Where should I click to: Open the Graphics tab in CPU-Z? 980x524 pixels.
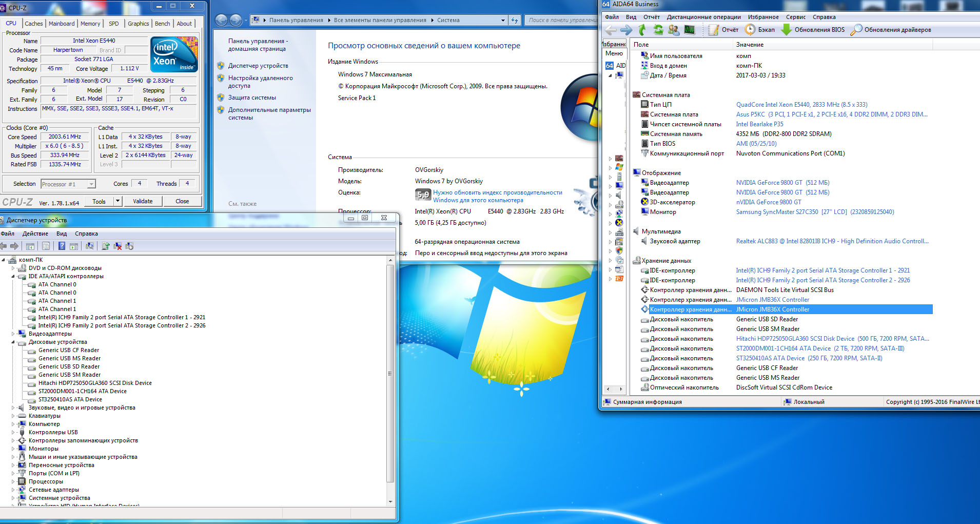click(139, 24)
